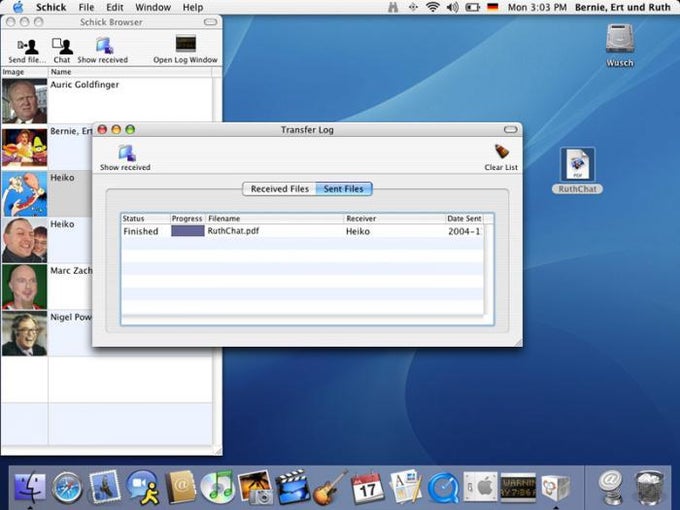
Task: Open the pencil and ruler app icon in the Dock
Action: (406, 487)
